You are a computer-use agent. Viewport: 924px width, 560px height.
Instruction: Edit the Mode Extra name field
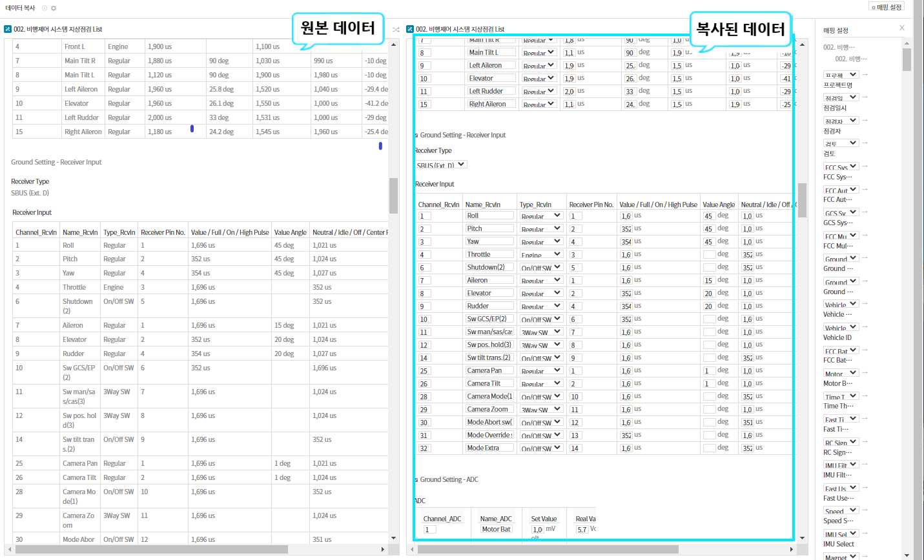coord(489,448)
